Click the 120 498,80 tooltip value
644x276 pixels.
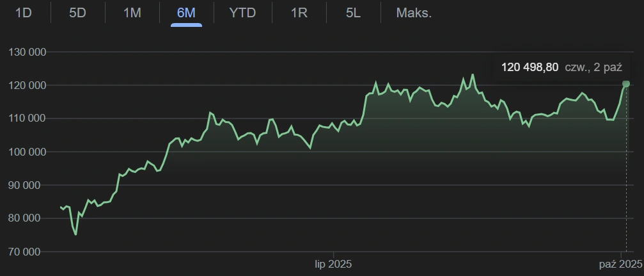pyautogui.click(x=530, y=67)
